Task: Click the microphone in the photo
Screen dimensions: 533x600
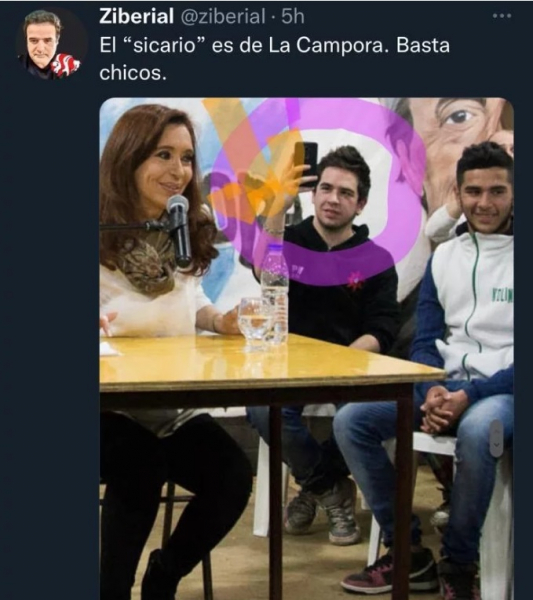Action: [x=179, y=230]
